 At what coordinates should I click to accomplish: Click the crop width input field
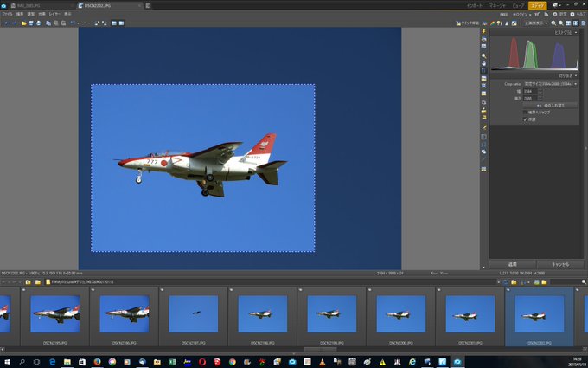[x=530, y=91]
